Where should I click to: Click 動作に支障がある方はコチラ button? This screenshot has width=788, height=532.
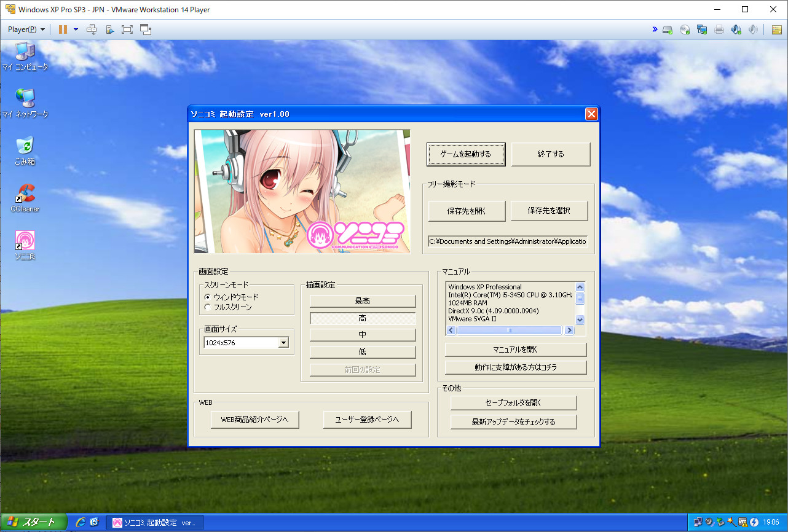point(516,367)
